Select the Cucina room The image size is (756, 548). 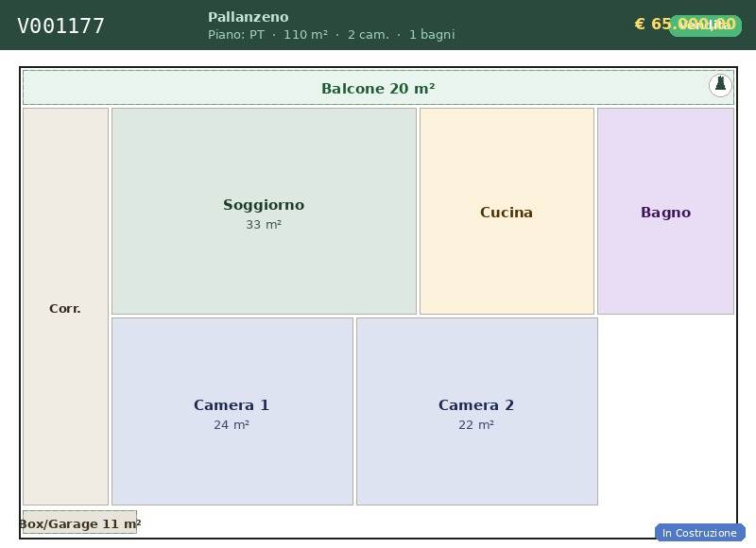tap(507, 212)
